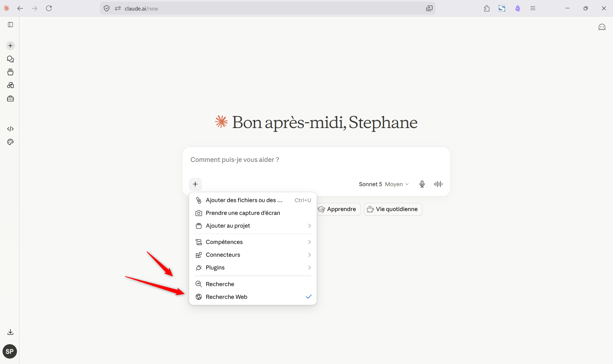The image size is (613, 364).
Task: Click the shield tracking protection icon
Action: 107,8
